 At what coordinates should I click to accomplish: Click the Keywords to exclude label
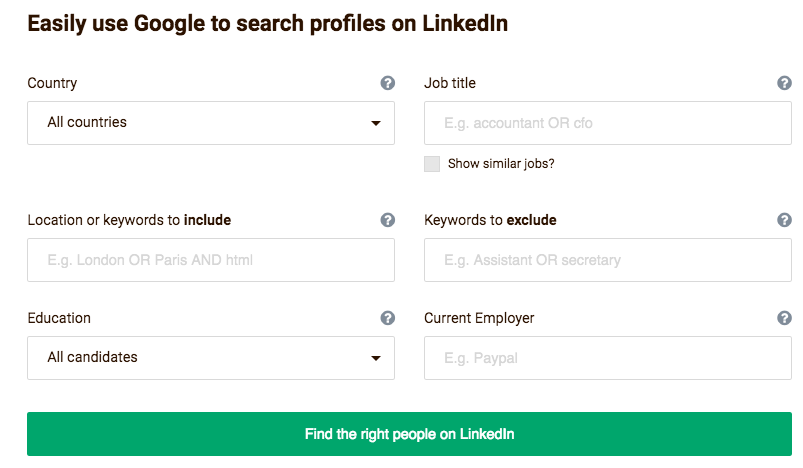coord(490,220)
